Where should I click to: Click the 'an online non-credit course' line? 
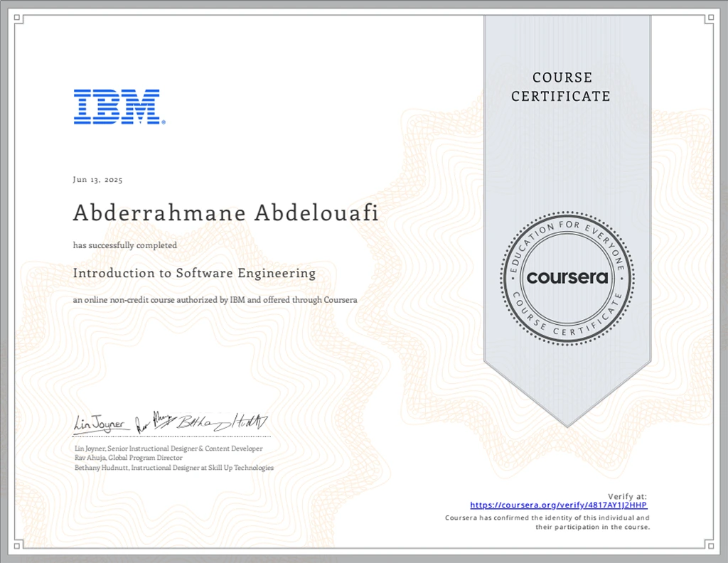point(215,300)
